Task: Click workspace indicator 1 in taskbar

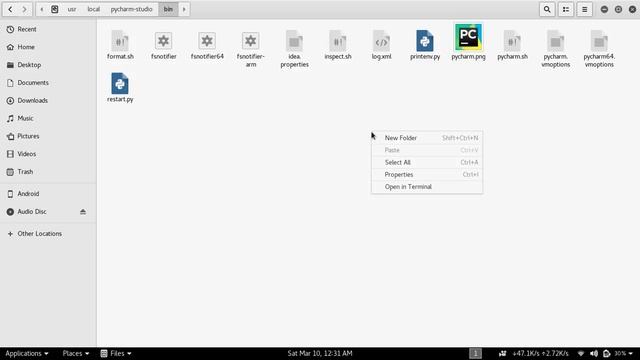Action: tap(475, 353)
